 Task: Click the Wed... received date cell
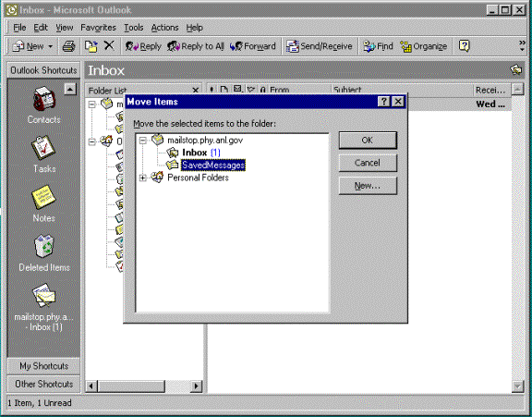[x=490, y=104]
